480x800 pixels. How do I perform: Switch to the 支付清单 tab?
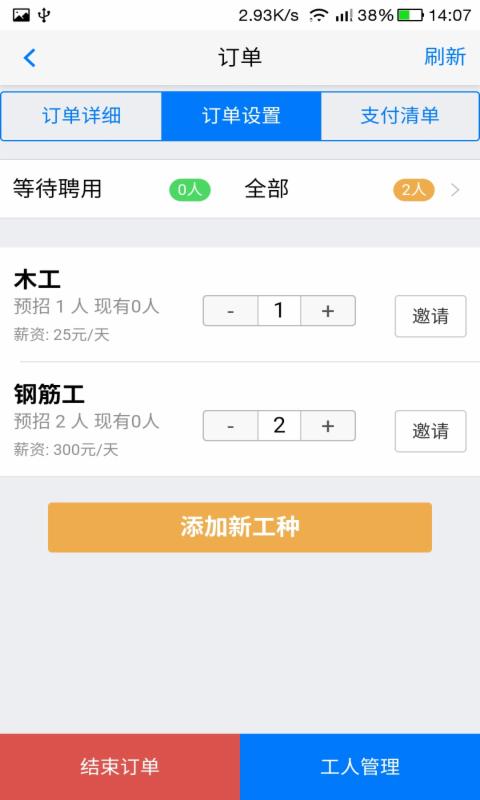coord(400,116)
